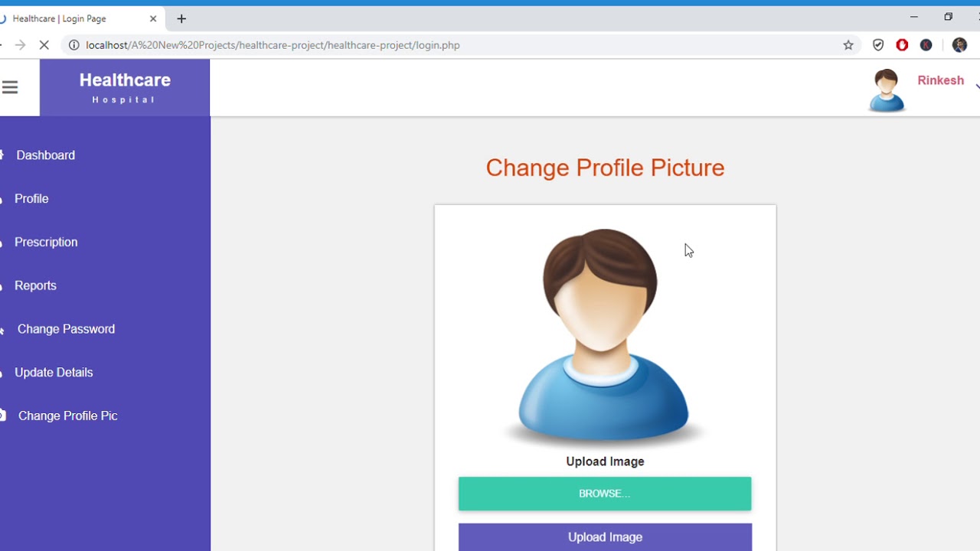The image size is (980, 551).
Task: Select Change Password menu item
Action: 66,329
